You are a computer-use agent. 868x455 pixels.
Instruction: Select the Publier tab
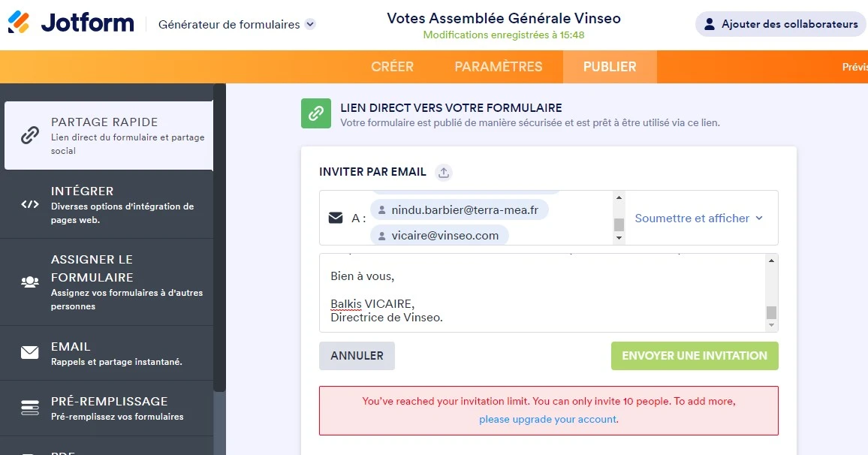click(x=610, y=67)
